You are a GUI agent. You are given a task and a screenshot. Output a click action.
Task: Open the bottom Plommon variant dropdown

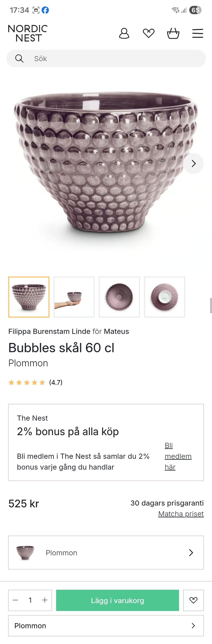pyautogui.click(x=106, y=625)
